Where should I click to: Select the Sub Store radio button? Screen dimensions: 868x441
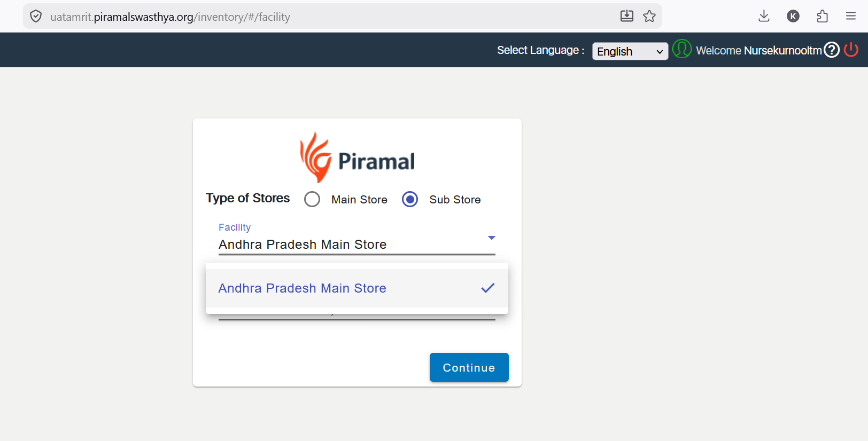[x=410, y=199]
